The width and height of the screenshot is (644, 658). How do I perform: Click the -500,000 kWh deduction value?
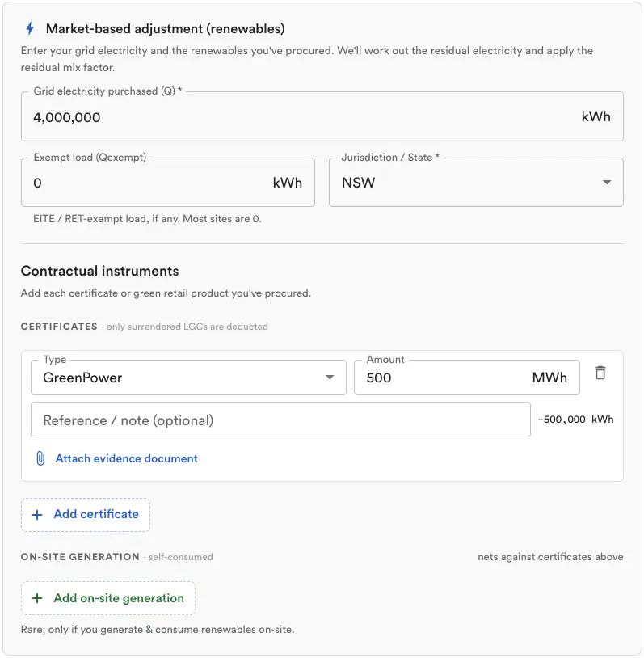[575, 420]
